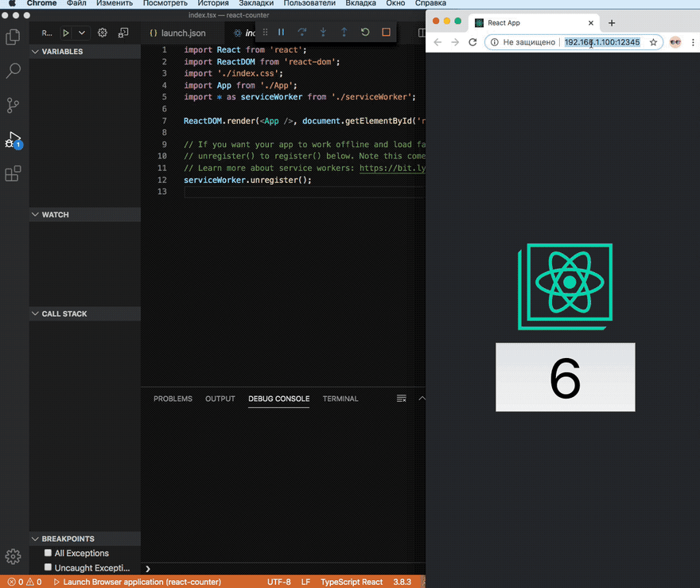
Task: Open launch.json via the gear icon
Action: tap(103, 33)
